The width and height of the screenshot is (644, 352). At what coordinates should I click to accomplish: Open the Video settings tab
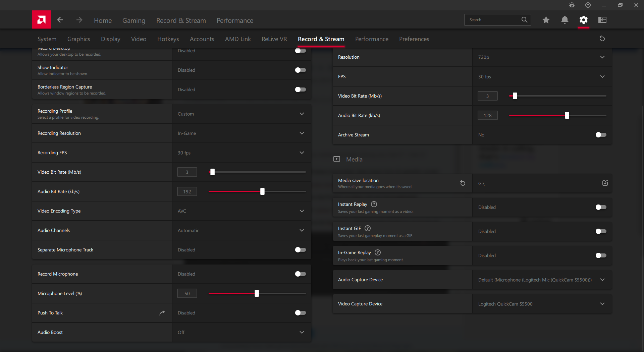point(139,39)
